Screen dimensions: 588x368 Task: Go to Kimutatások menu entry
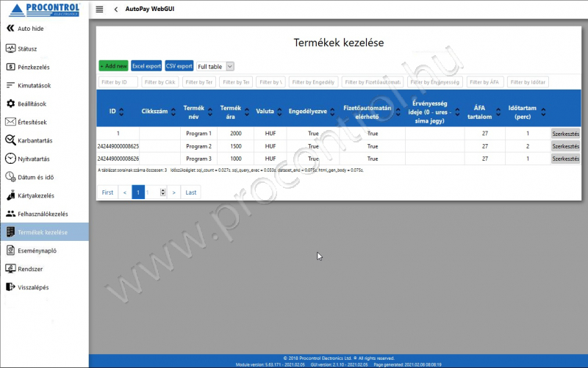coord(34,85)
